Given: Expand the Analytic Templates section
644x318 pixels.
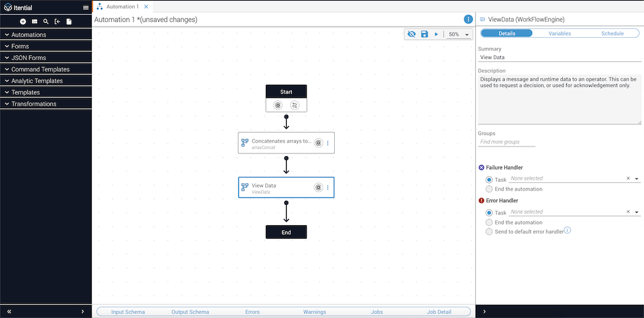Looking at the screenshot, I should point(46,81).
